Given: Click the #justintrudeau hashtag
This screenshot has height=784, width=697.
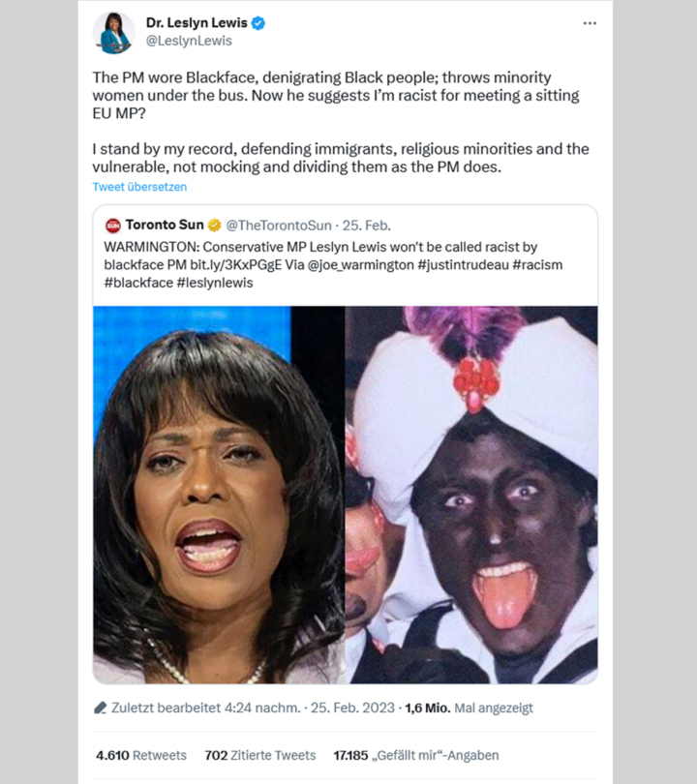Looking at the screenshot, I should coord(463,265).
